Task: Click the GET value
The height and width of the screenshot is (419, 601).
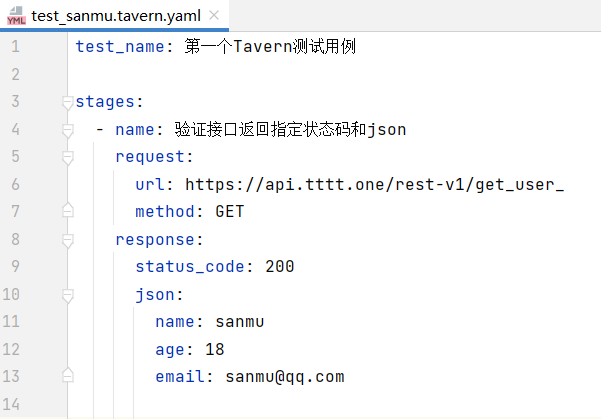Action: (230, 212)
